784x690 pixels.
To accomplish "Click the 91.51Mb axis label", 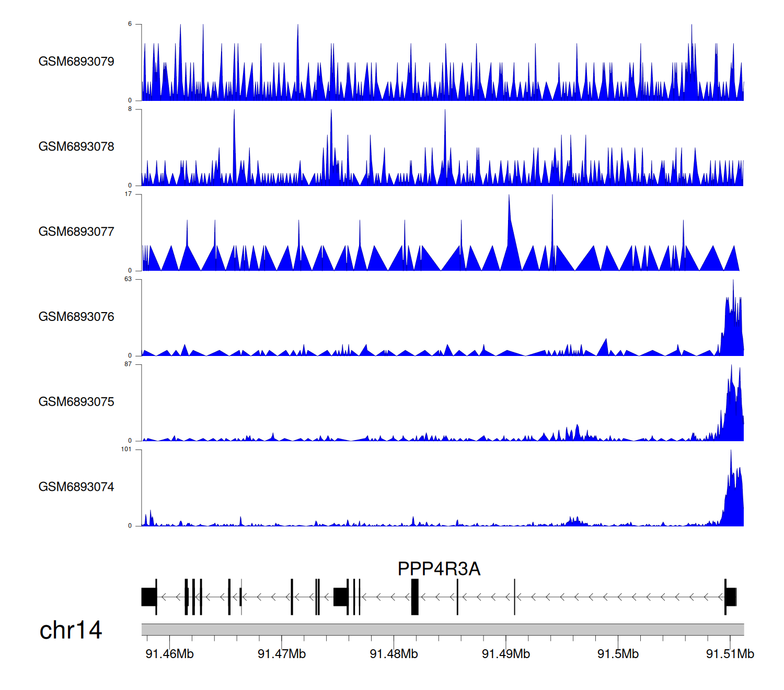I will [x=730, y=654].
